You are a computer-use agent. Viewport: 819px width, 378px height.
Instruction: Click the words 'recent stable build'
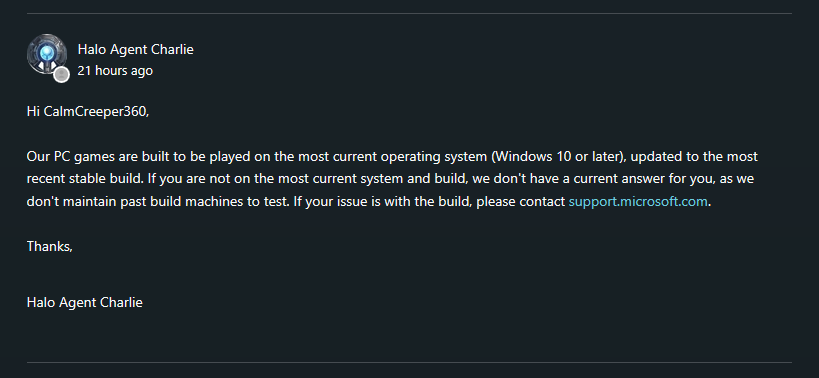click(84, 179)
